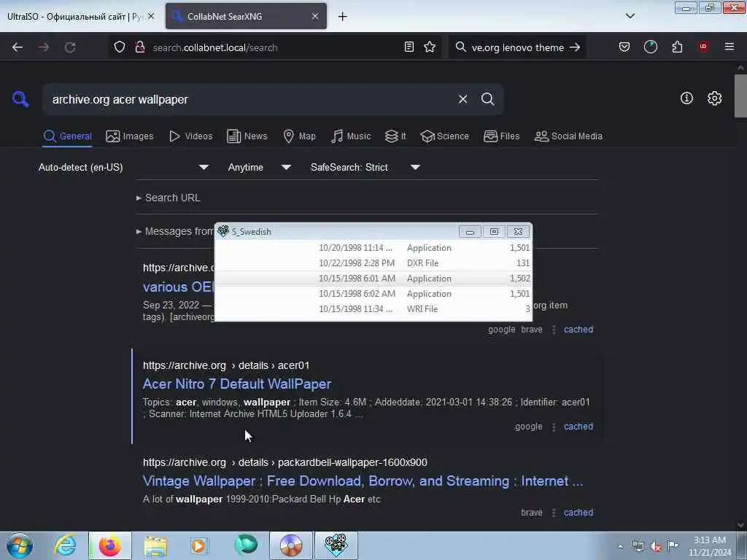Open the Pocket save icon
The height and width of the screenshot is (560, 747).
[x=624, y=47]
